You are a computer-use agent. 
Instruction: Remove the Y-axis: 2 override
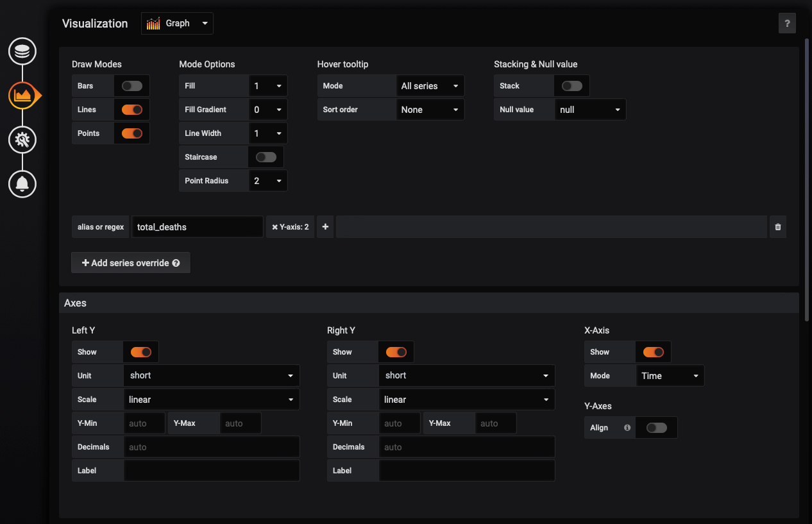pyautogui.click(x=275, y=227)
